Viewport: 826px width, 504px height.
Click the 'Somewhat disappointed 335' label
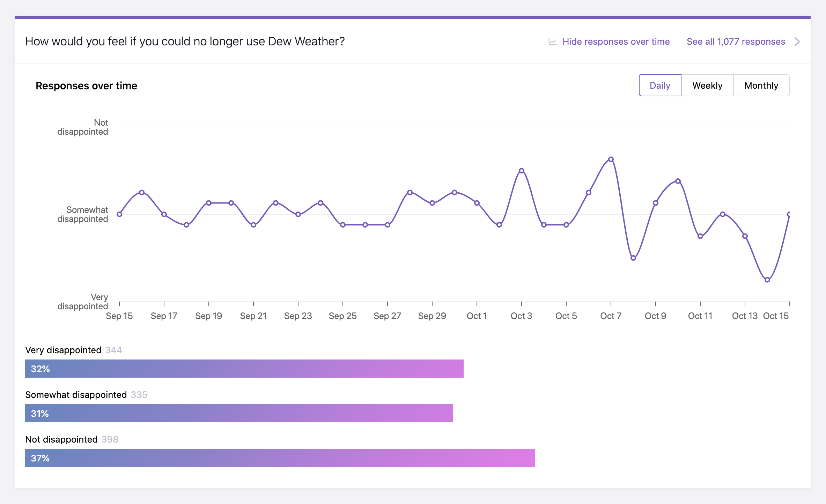86,395
